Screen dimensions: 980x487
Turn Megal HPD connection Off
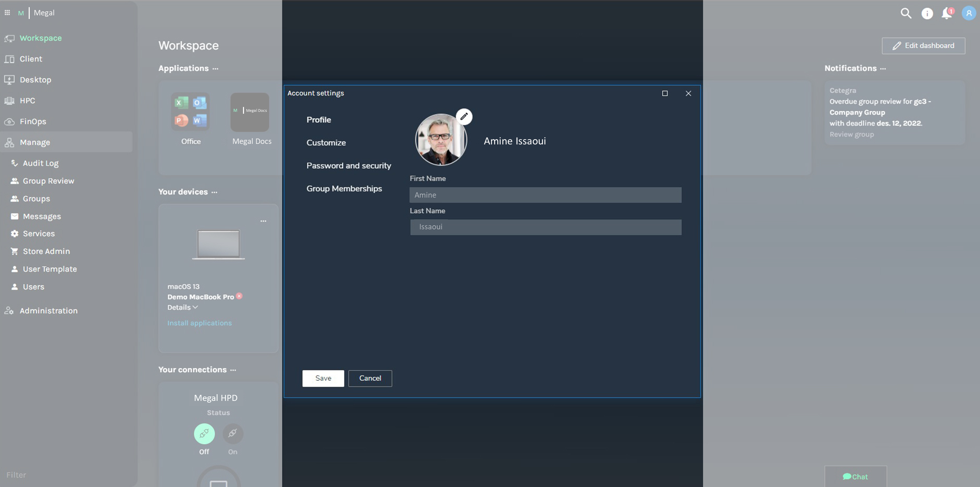point(204,433)
